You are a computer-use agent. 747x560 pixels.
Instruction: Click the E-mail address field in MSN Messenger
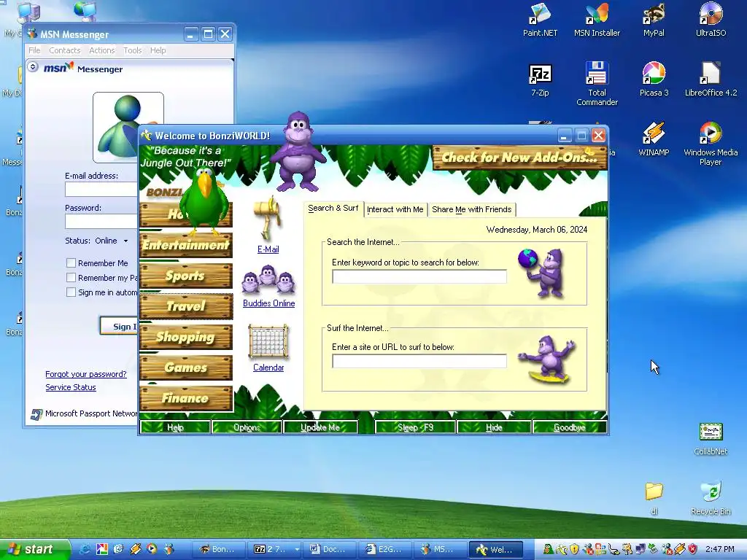pyautogui.click(x=101, y=190)
